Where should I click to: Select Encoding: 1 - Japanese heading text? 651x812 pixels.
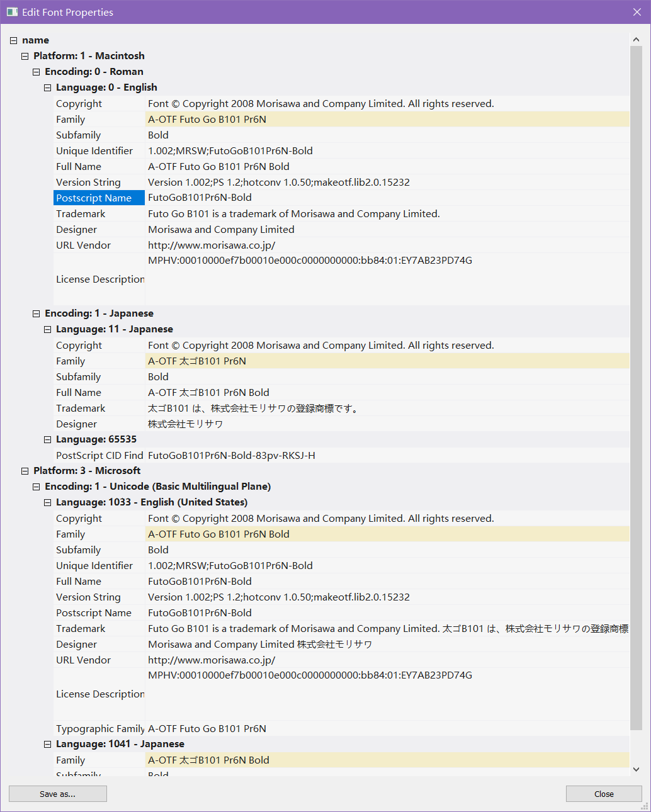pos(99,313)
